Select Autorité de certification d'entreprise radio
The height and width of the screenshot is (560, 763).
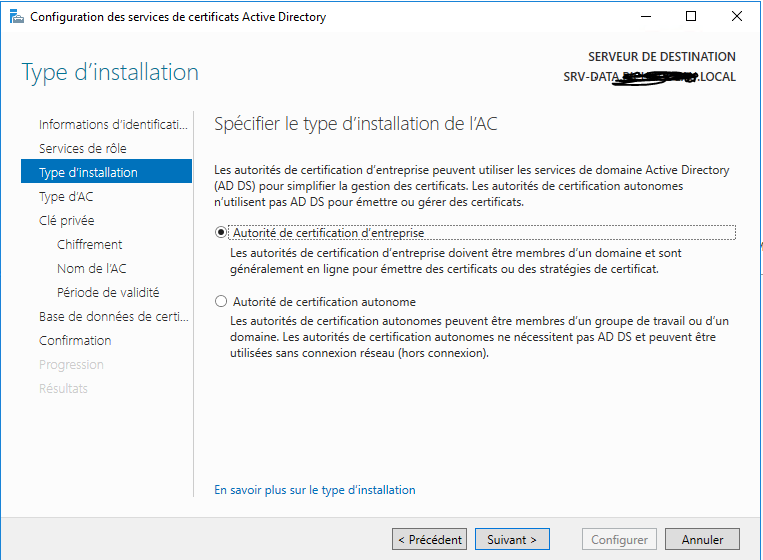(221, 233)
